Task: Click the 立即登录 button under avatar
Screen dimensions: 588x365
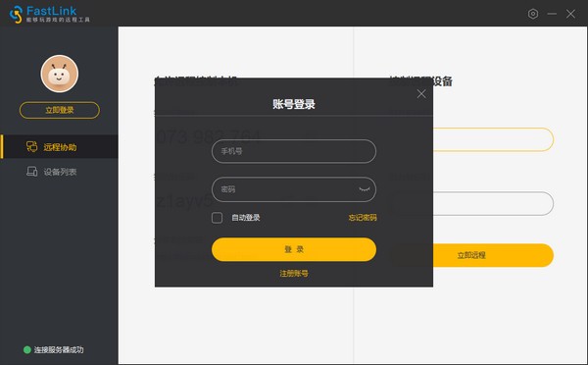Action: point(60,110)
